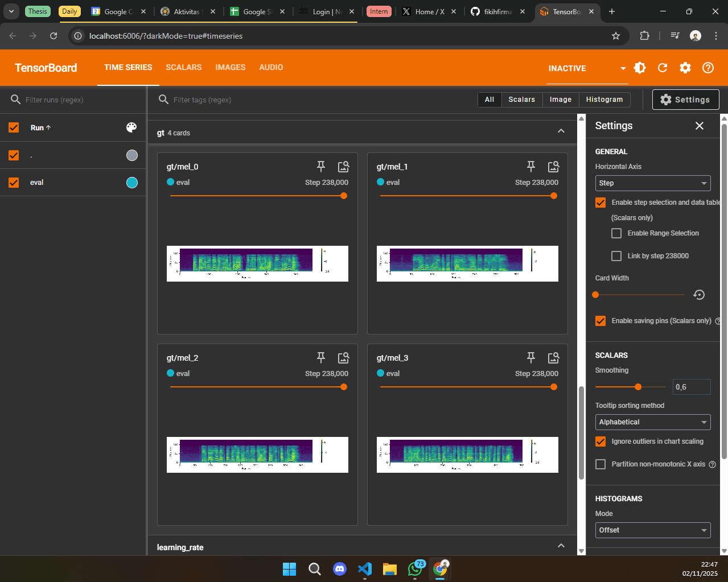Pin the gt/mel_3 card

(531, 358)
